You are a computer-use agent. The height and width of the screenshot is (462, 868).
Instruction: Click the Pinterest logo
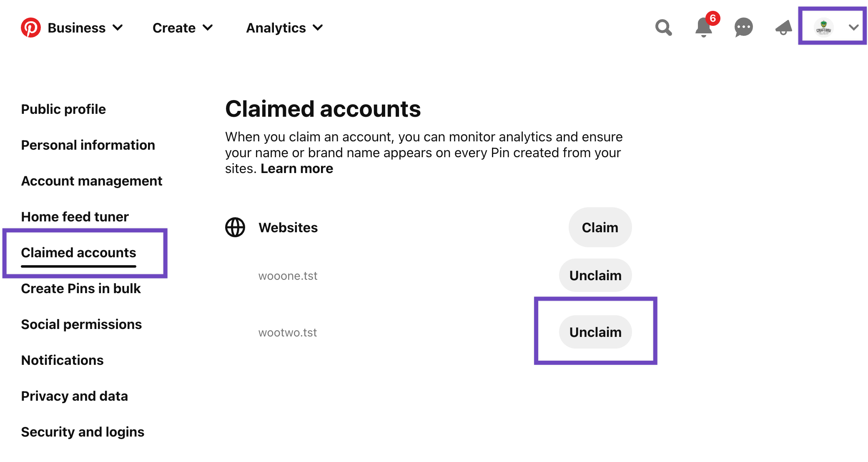pyautogui.click(x=30, y=28)
